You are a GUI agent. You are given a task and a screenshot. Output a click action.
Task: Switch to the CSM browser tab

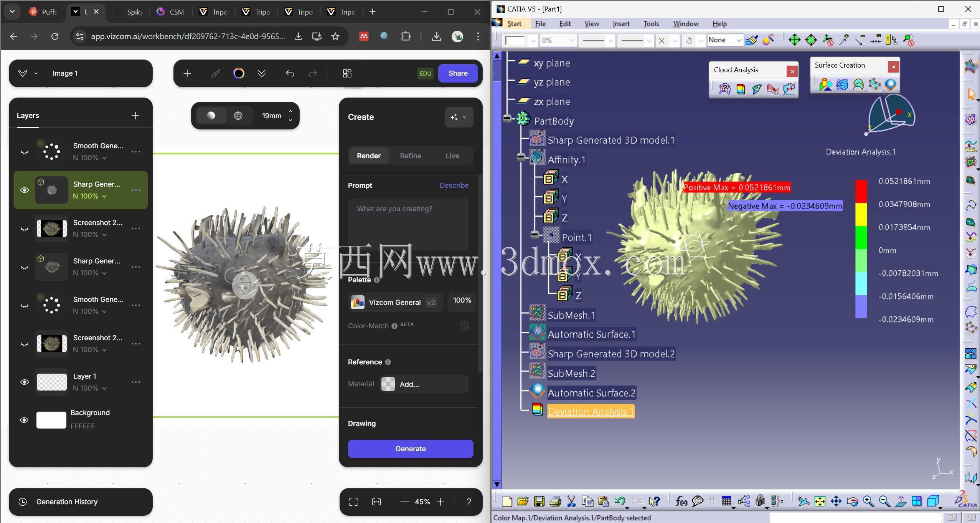point(170,12)
